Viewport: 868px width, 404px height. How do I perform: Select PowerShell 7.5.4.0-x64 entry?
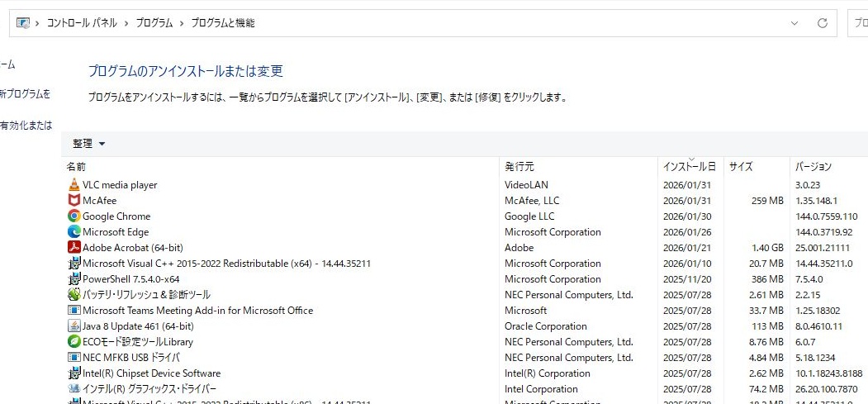click(x=130, y=279)
